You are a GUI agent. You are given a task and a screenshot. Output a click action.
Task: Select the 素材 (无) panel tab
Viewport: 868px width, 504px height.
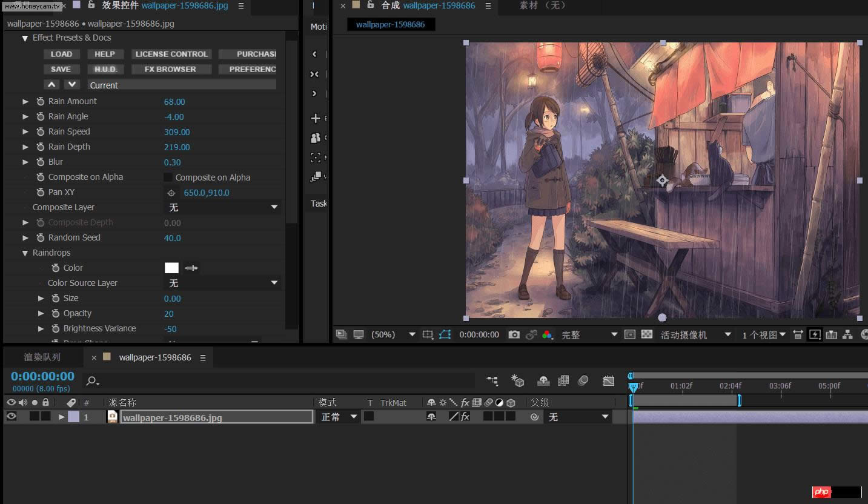coord(542,5)
